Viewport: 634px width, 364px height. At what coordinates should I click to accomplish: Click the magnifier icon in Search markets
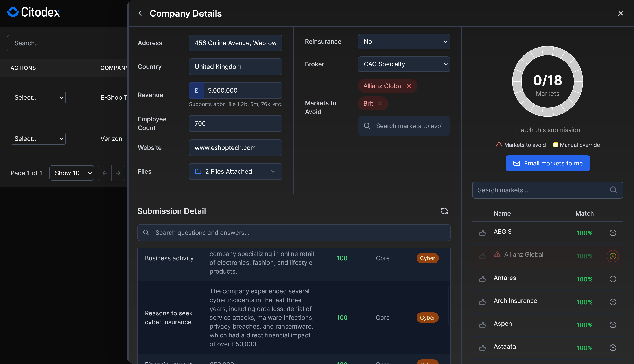pos(614,190)
